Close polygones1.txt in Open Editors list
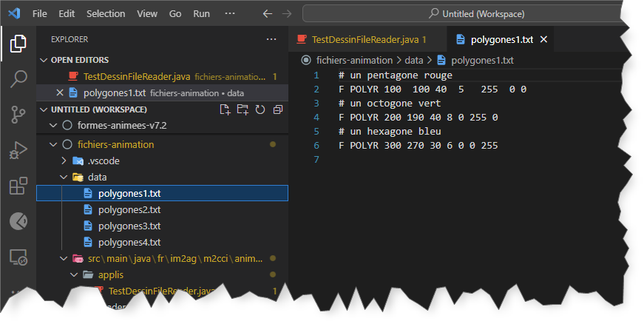The height and width of the screenshot is (324, 644). (60, 92)
